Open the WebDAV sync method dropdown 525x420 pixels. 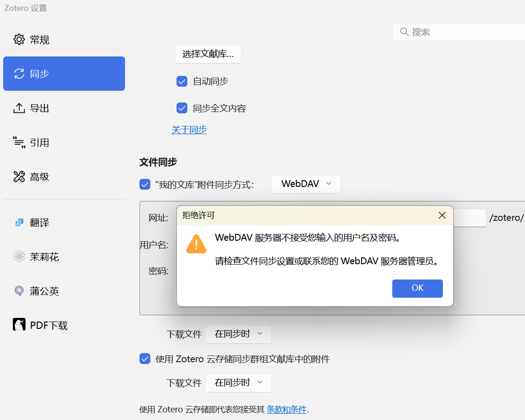[306, 184]
